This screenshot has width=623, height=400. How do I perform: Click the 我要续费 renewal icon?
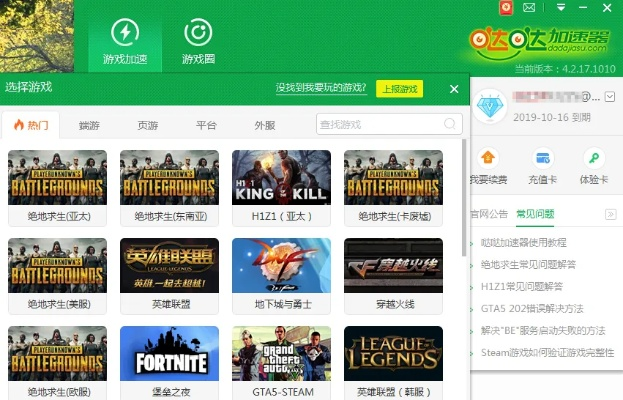[488, 158]
